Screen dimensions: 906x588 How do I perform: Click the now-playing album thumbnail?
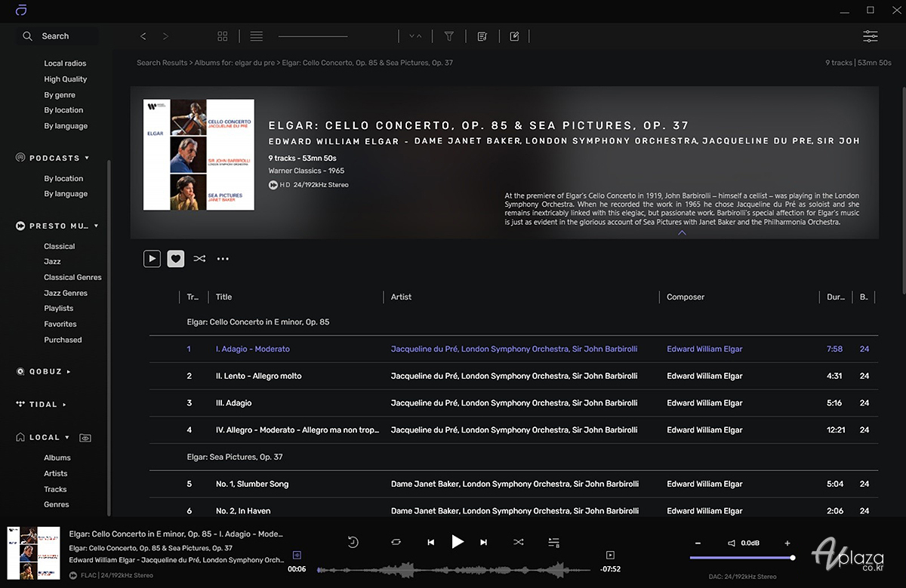click(x=33, y=553)
